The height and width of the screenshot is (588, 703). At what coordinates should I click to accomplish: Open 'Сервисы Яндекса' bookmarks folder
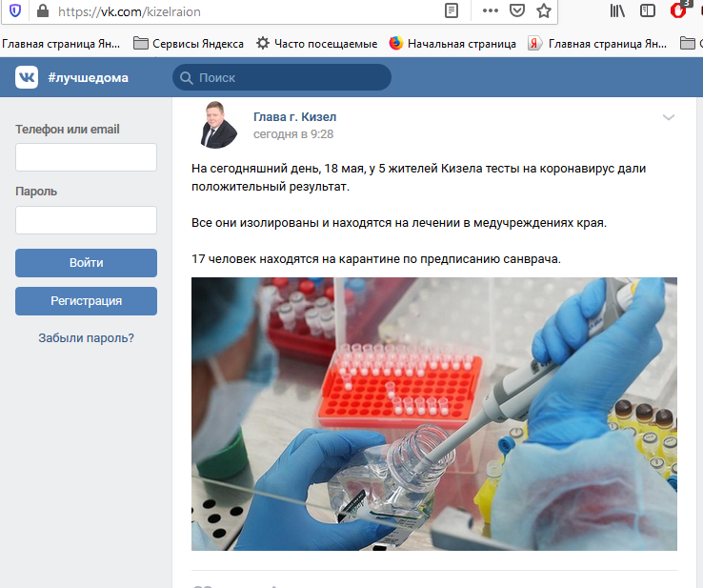coord(189,43)
